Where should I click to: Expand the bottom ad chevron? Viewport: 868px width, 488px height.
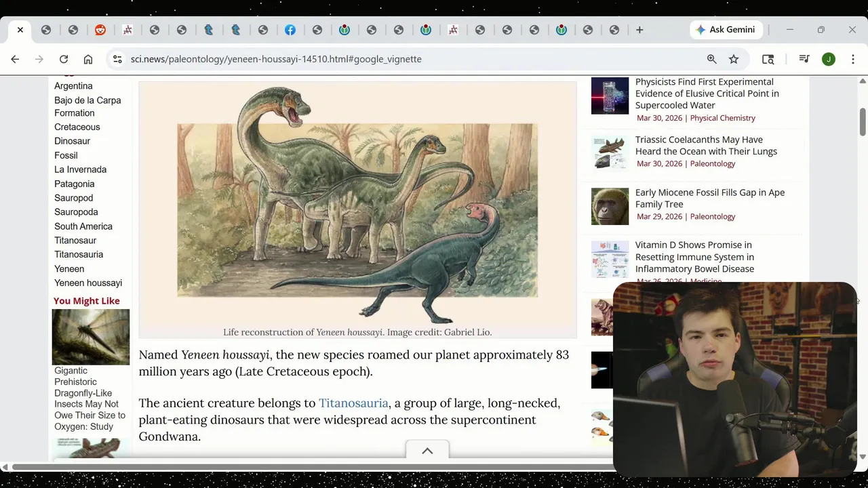(427, 451)
